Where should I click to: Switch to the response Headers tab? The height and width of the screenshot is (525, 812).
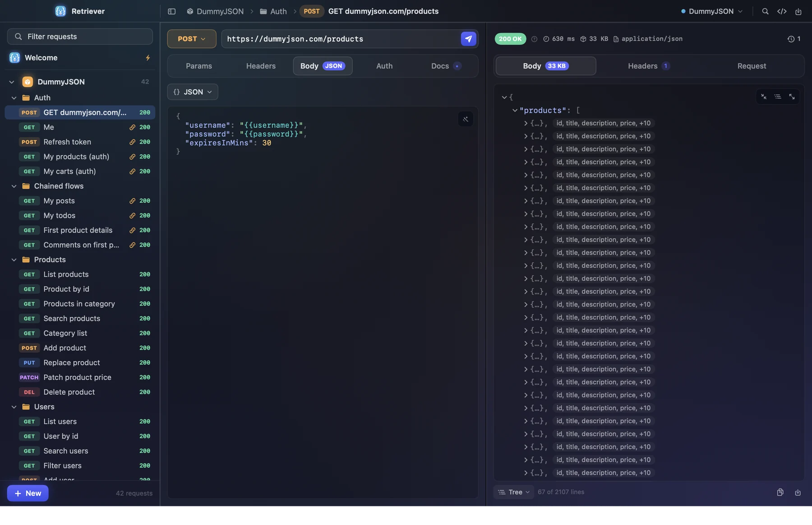[648, 66]
